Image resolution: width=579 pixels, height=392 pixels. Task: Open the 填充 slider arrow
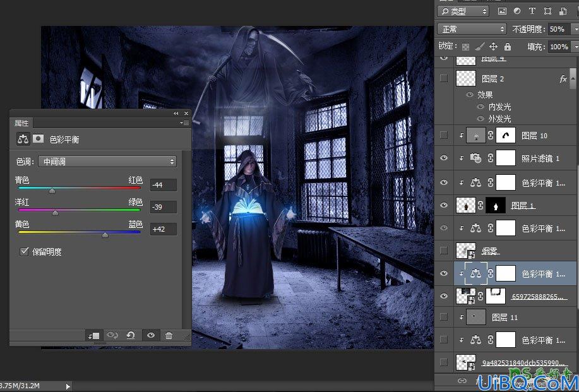tap(575, 47)
